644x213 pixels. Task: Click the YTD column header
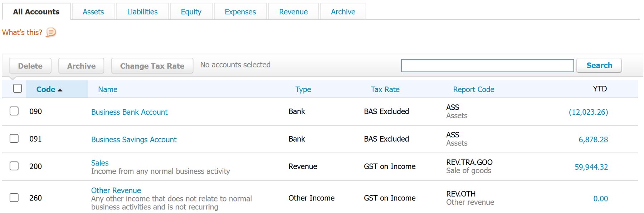click(600, 89)
